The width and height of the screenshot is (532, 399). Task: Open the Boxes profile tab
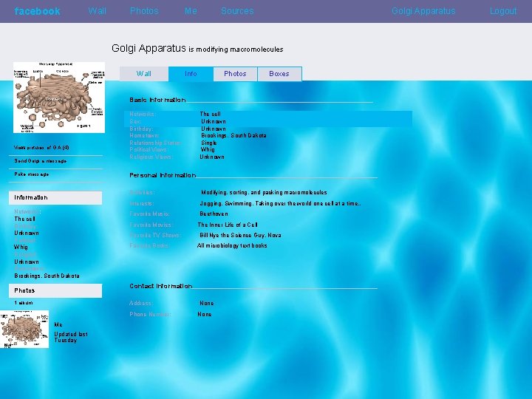(279, 74)
